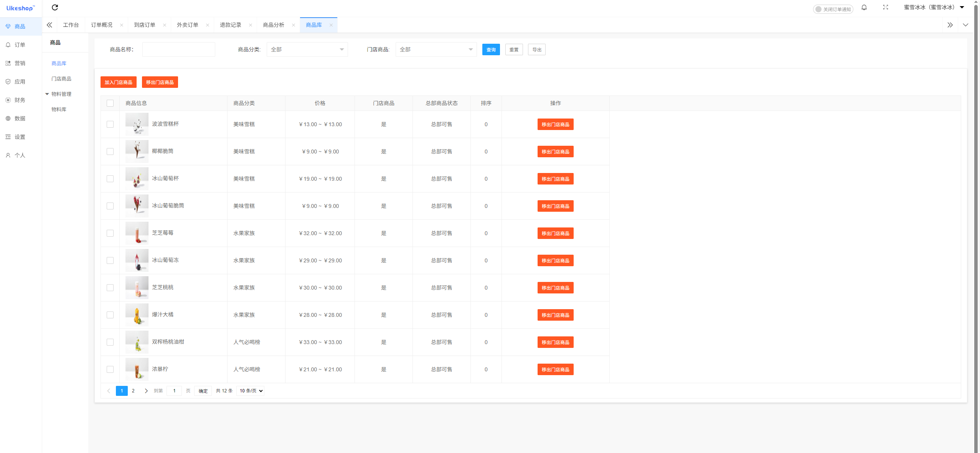This screenshot has height=453, width=980.
Task: Go to page 2 of the product list
Action: click(x=133, y=390)
